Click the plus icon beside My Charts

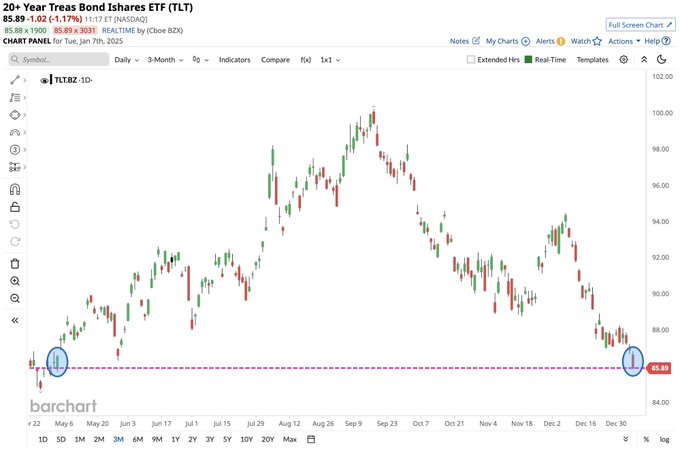525,41
